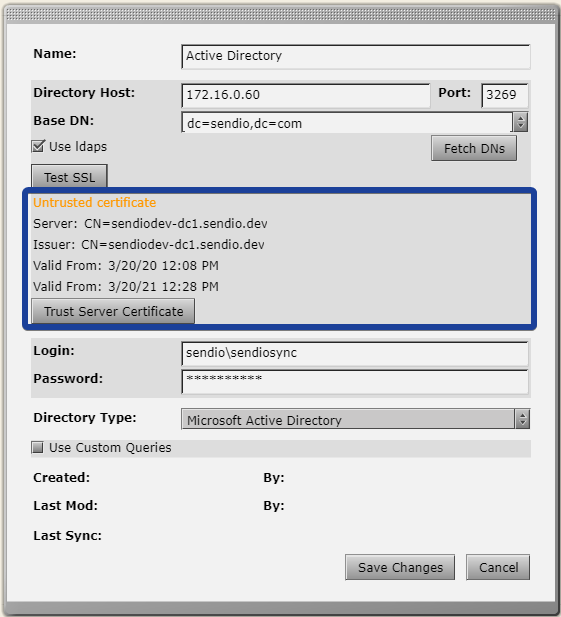Click the Cancel button

click(498, 567)
